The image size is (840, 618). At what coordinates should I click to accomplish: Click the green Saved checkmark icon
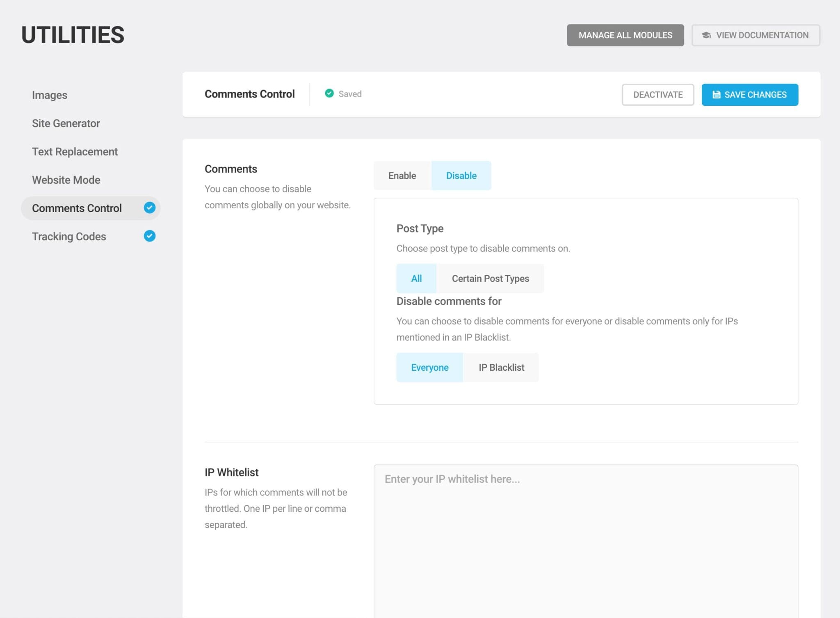(x=329, y=93)
